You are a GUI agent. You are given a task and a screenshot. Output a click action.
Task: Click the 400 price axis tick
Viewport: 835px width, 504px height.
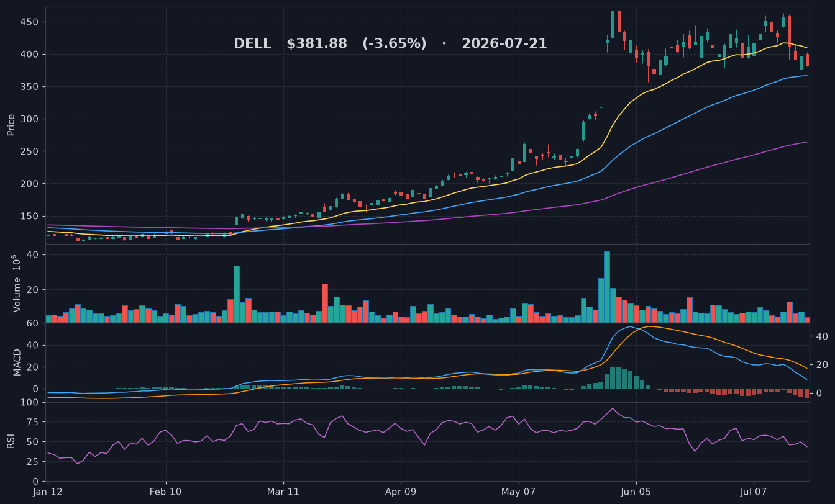[30, 55]
